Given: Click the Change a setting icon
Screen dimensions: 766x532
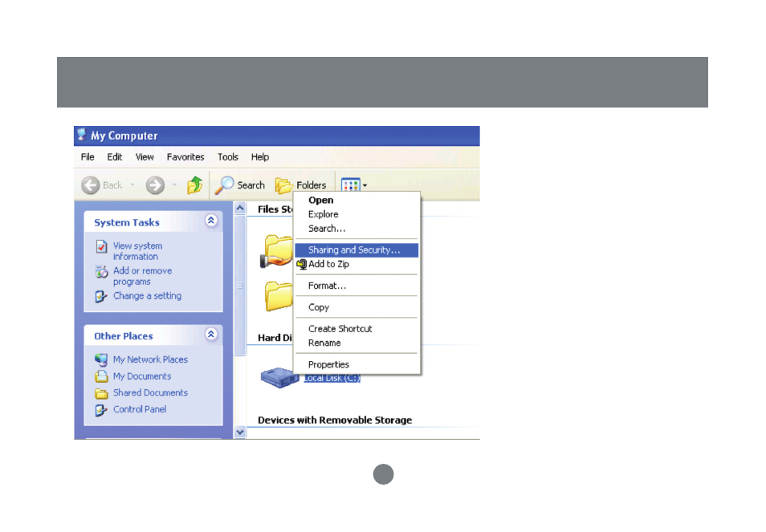Looking at the screenshot, I should click(100, 296).
